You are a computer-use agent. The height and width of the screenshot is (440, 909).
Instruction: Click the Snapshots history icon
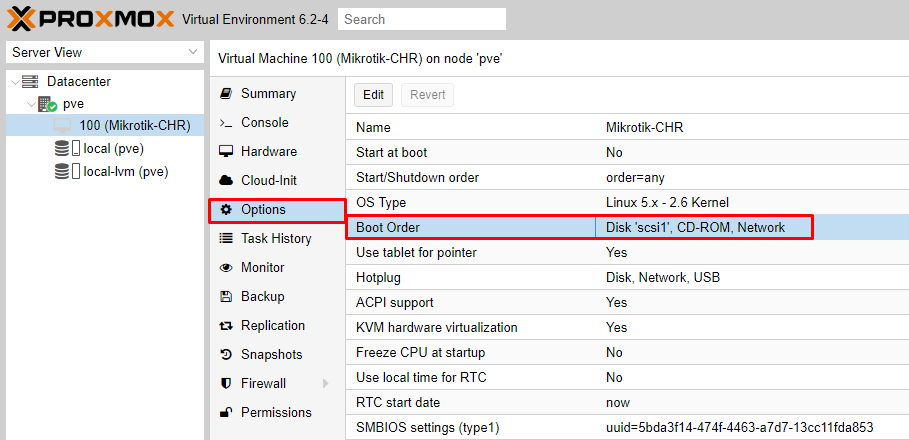coord(226,355)
